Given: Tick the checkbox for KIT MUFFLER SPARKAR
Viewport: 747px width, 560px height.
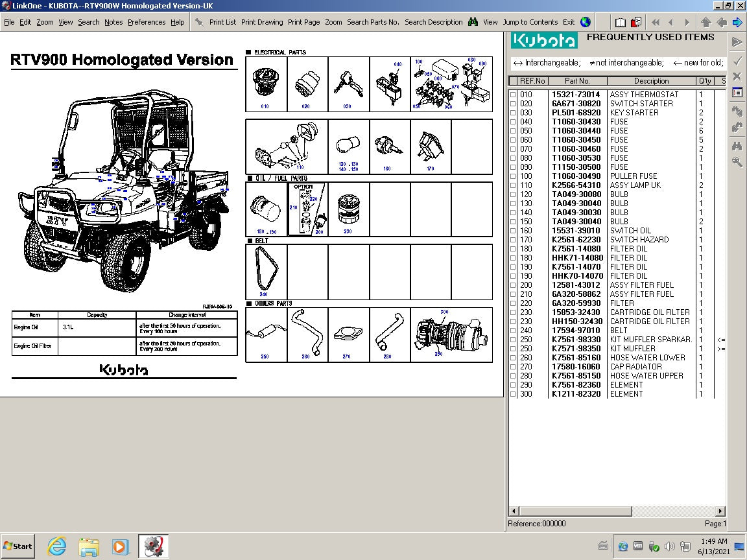Looking at the screenshot, I should coord(513,340).
